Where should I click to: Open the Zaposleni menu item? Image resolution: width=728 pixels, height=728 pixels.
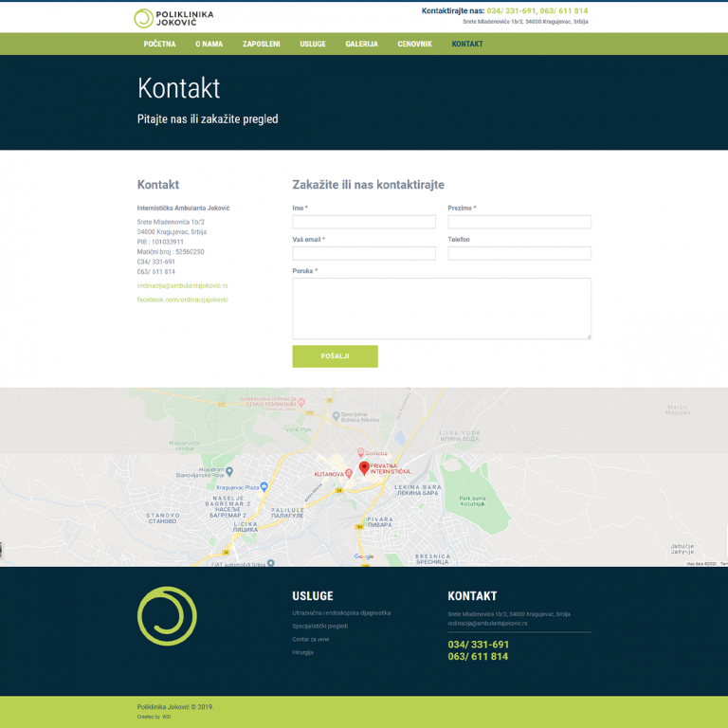261,45
